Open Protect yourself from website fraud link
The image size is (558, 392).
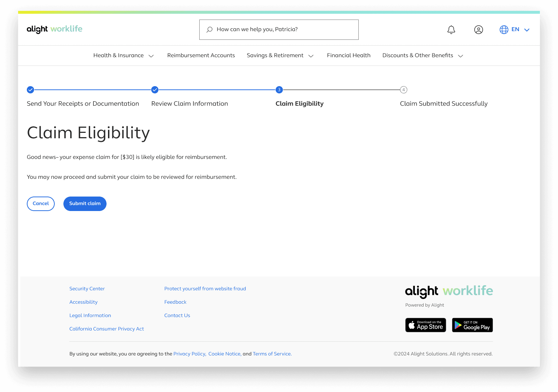click(205, 289)
